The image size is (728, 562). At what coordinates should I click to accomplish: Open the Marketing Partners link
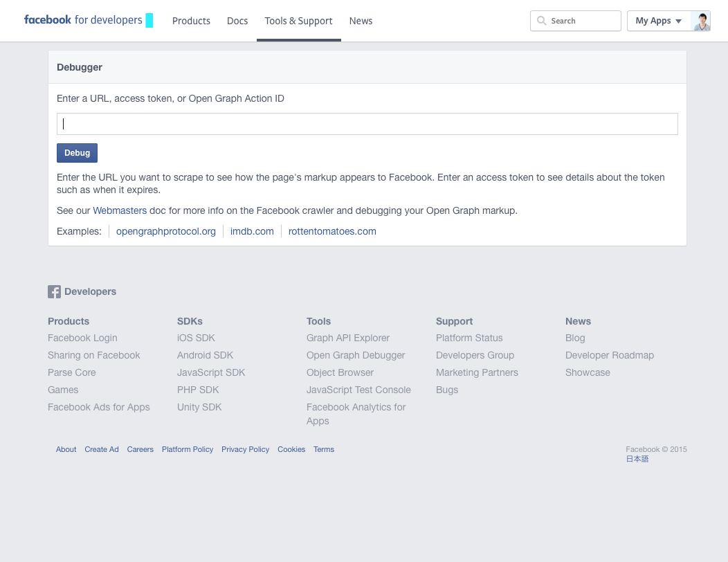pyautogui.click(x=477, y=372)
